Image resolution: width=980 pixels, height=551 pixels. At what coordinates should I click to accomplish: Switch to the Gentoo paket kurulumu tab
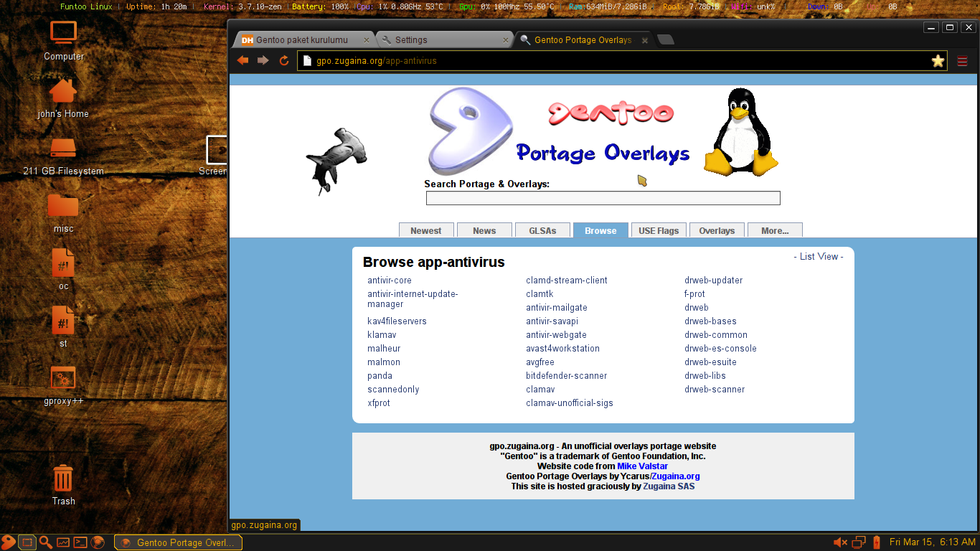[301, 40]
